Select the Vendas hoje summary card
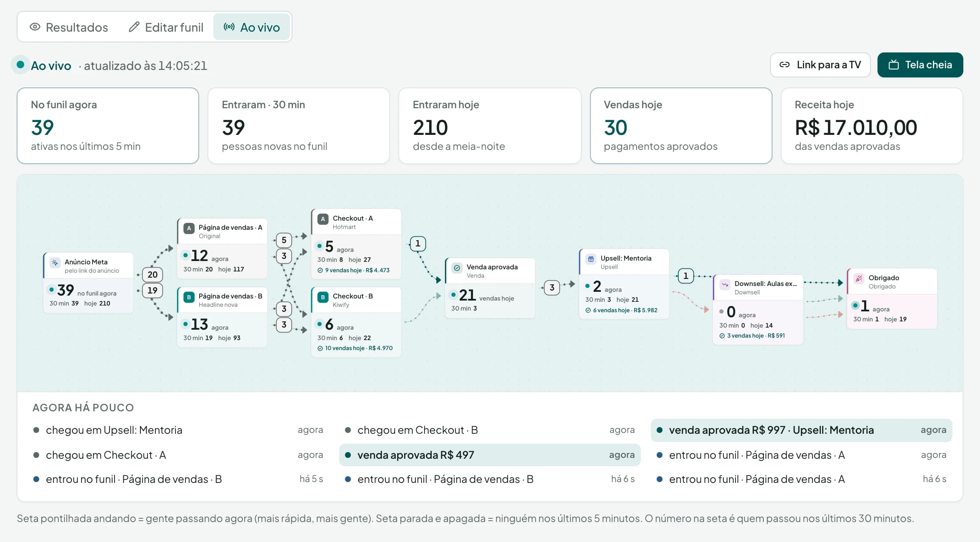 [681, 125]
